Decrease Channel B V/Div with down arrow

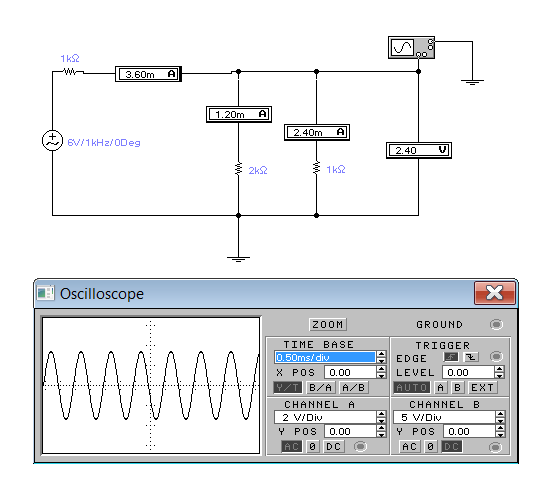tap(500, 420)
